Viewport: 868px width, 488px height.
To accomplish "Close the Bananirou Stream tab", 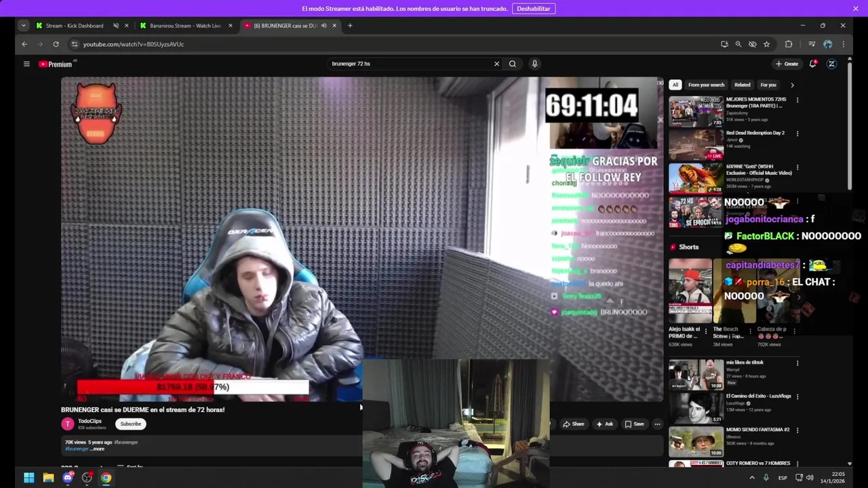I will point(231,26).
